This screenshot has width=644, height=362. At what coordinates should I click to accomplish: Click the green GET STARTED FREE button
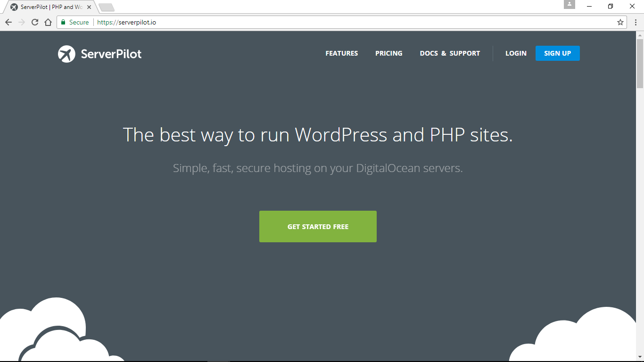click(x=318, y=227)
